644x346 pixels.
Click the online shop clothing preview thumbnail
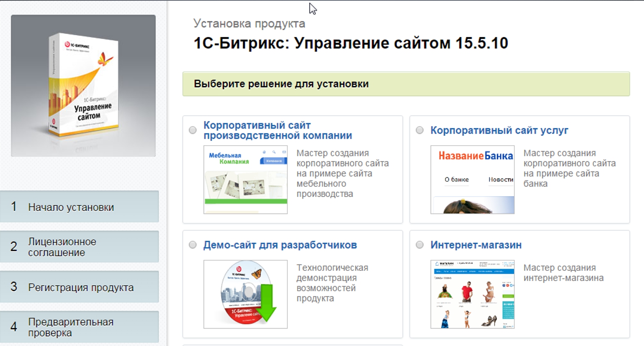[472, 294]
